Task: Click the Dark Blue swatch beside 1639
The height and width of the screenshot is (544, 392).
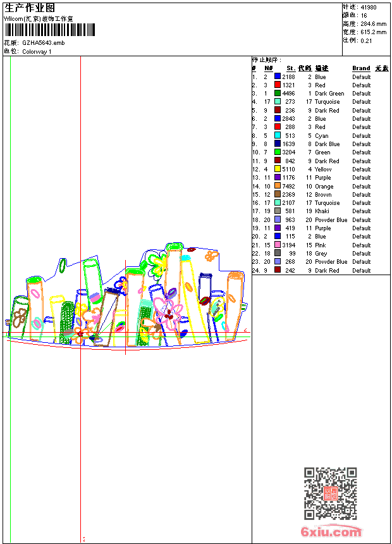Action: pos(278,144)
